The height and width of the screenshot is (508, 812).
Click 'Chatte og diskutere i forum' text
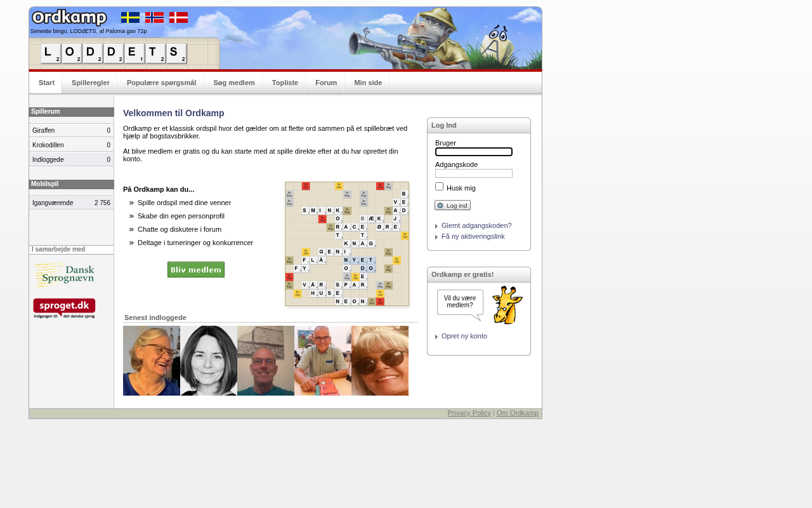[180, 229]
